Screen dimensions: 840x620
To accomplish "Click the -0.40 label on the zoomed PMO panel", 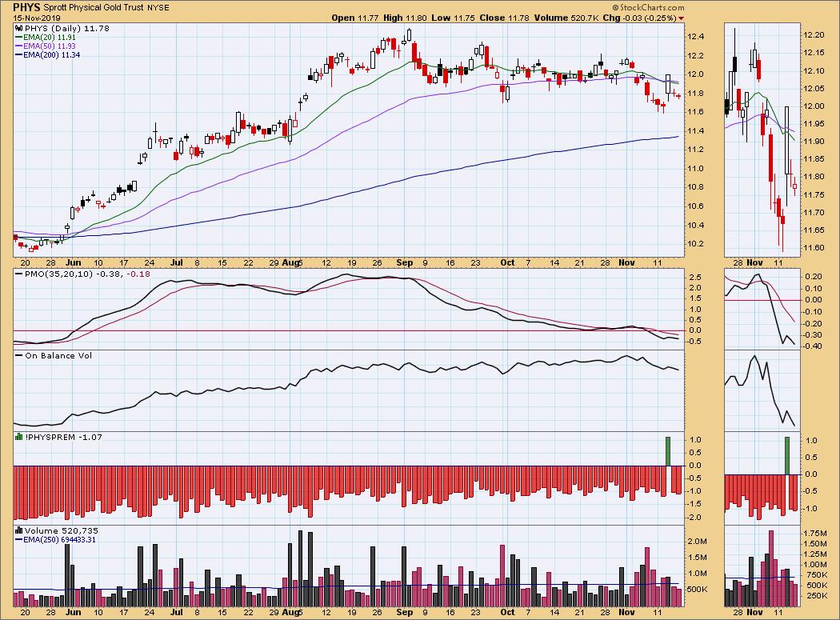I will point(814,346).
